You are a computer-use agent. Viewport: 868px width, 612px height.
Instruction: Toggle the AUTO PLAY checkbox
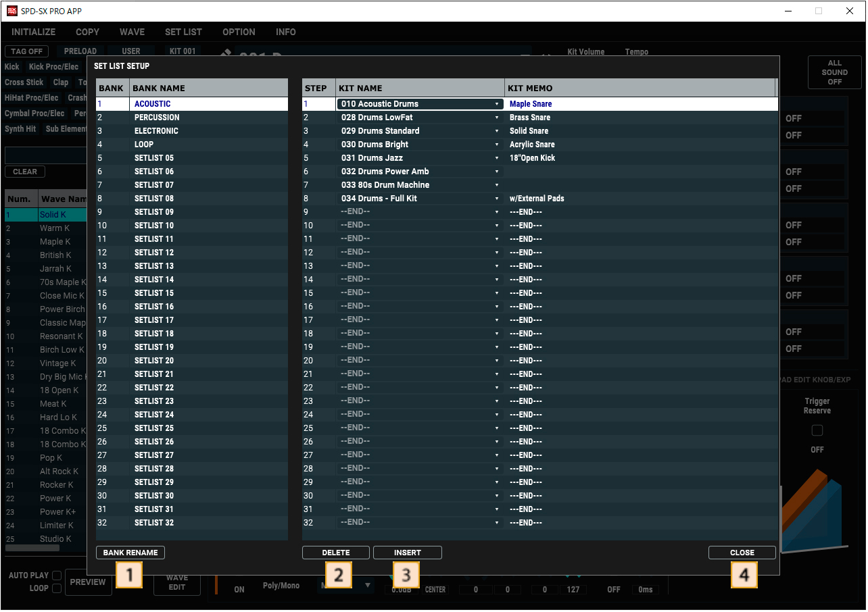click(x=57, y=576)
